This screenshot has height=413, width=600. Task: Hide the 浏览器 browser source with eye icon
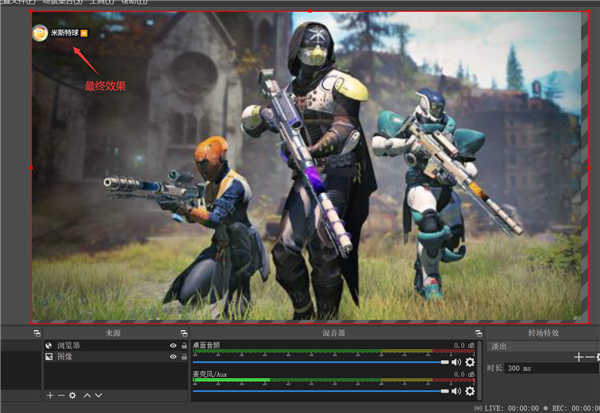point(173,345)
